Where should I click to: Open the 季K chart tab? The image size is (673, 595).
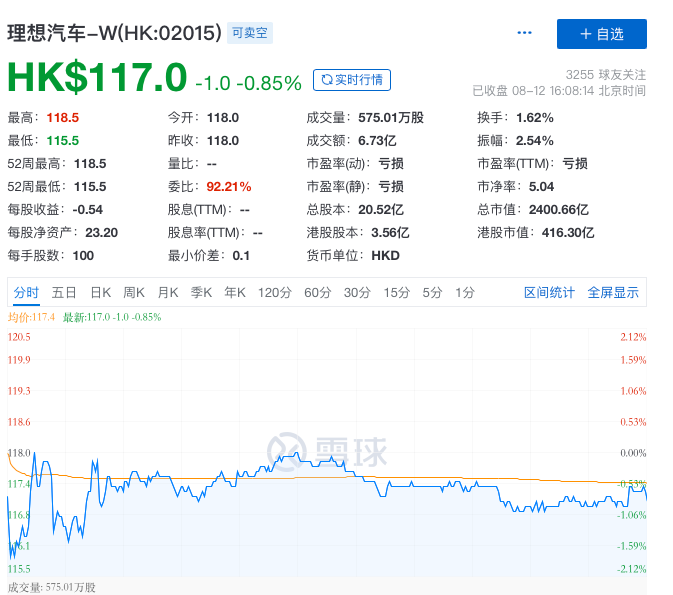pos(201,292)
